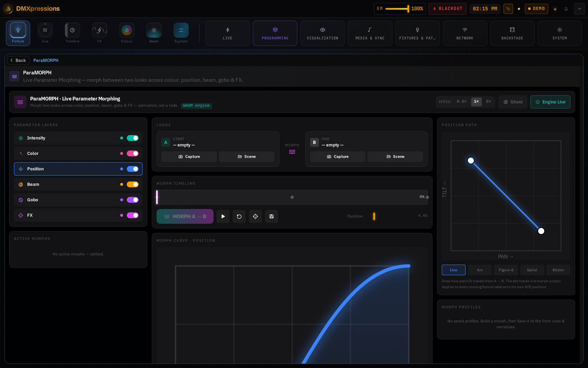Screen dimensions: 588x368
Task: Open the Colour wheel tool
Action: pos(126,33)
